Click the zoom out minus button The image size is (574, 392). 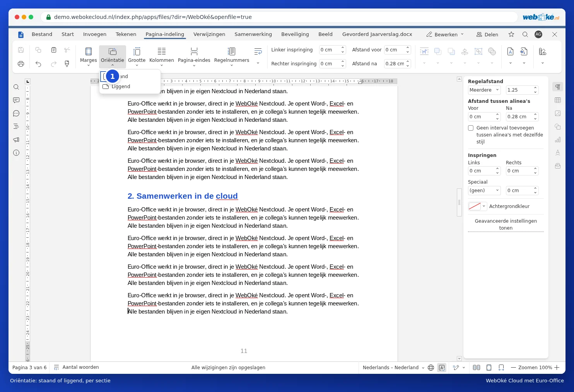point(513,368)
